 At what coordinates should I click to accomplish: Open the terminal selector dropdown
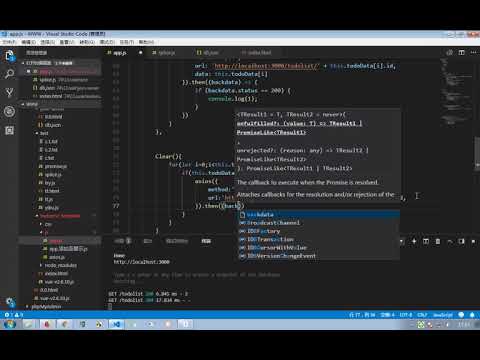[402, 241]
